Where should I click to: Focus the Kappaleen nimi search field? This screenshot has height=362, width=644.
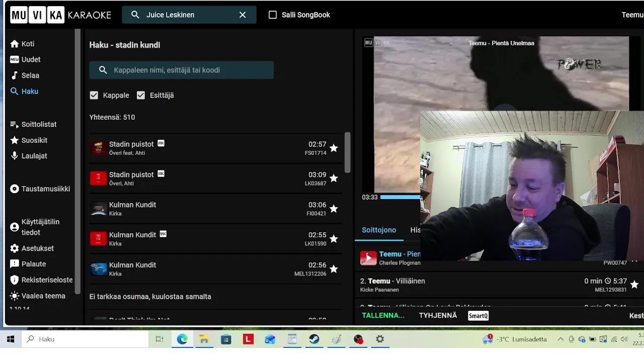coord(182,70)
